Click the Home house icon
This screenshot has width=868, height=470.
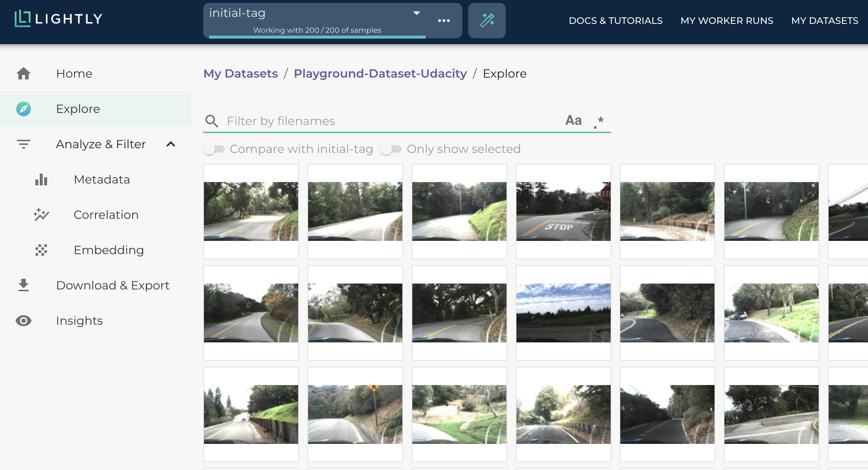point(24,74)
